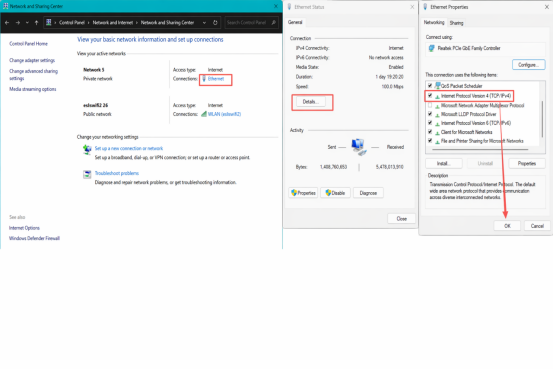The width and height of the screenshot is (553, 369).
Task: Click the WLAN signal bars icon
Action: click(203, 114)
